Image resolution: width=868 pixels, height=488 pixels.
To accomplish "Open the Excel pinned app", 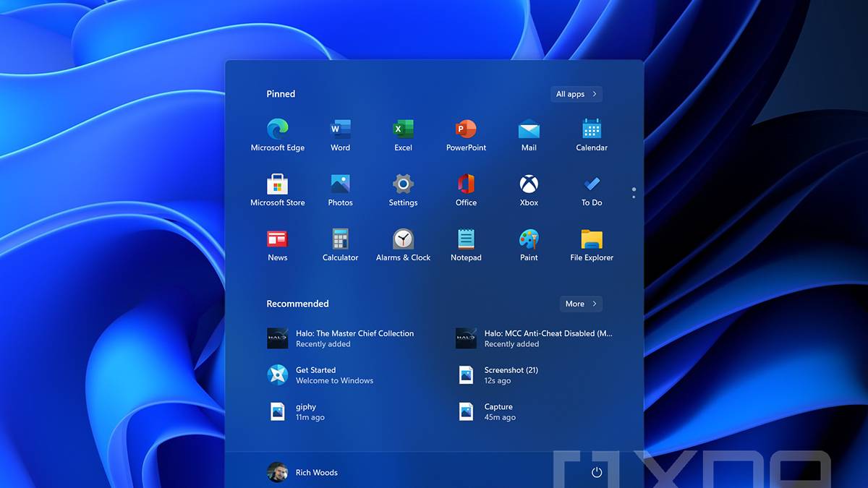I will pyautogui.click(x=403, y=135).
